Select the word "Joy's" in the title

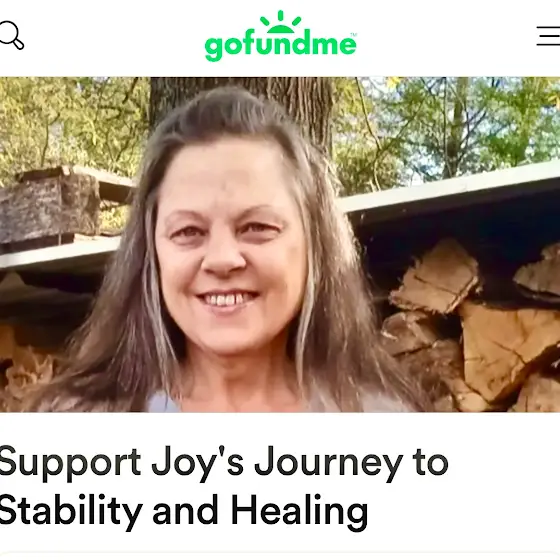198,464
